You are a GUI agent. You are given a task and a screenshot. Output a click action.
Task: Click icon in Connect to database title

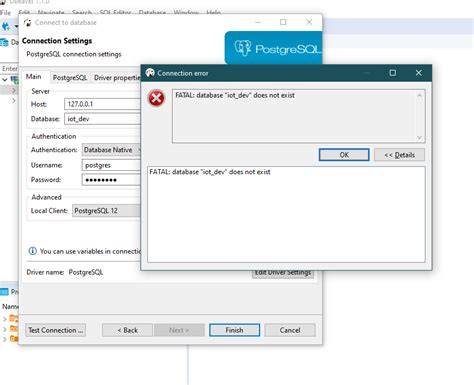point(28,23)
